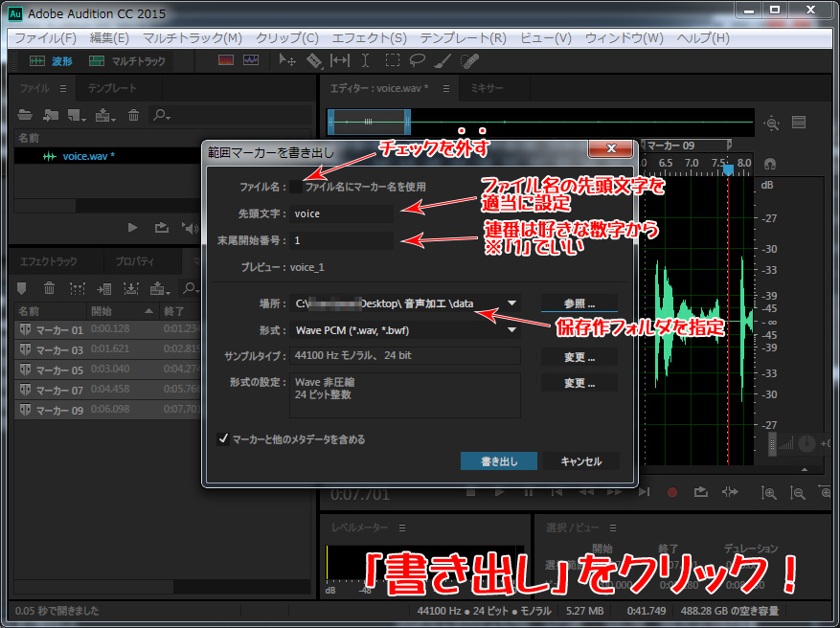The height and width of the screenshot is (628, 840).
Task: Click the Merge Selected Markers icon
Action: coord(78,289)
